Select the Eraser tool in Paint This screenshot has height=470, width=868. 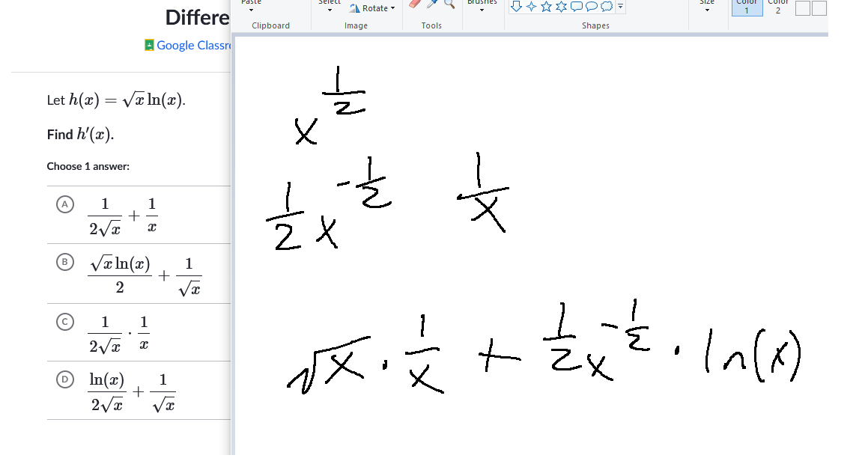pyautogui.click(x=415, y=4)
